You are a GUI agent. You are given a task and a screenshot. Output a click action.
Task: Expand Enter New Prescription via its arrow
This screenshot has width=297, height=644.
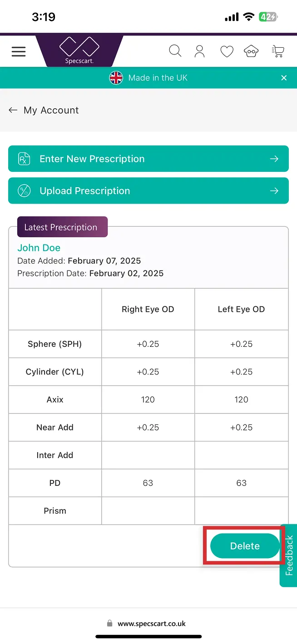(x=274, y=159)
